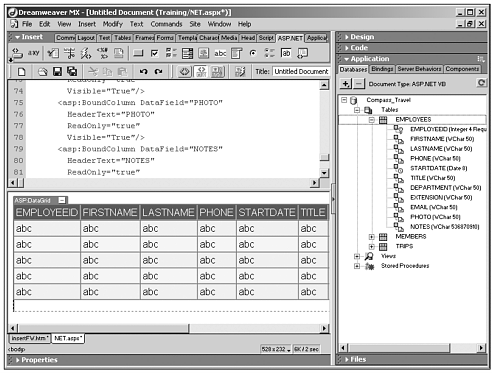495x373 pixels.
Task: Click the Cut scissors icon
Action: (93, 71)
